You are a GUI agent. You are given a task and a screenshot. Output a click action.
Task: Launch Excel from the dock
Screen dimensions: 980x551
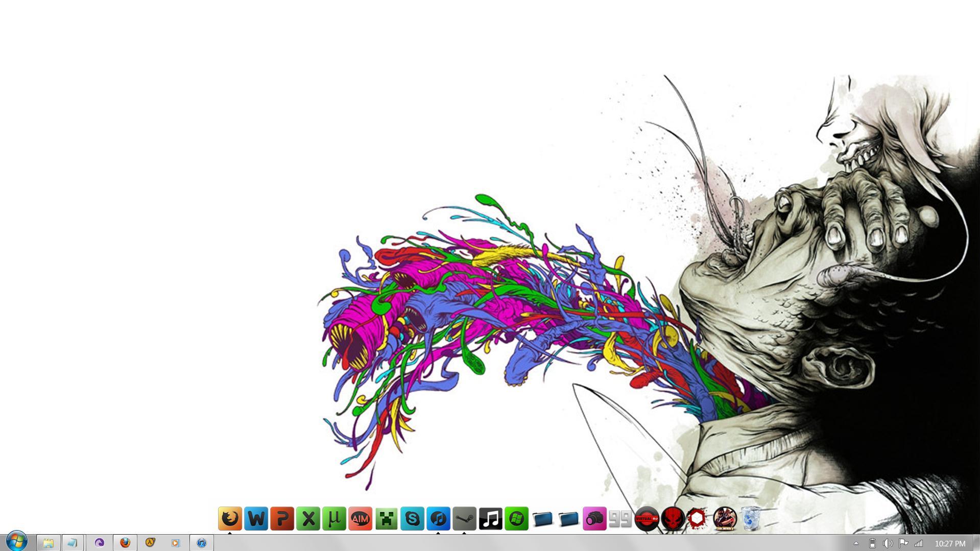point(308,519)
